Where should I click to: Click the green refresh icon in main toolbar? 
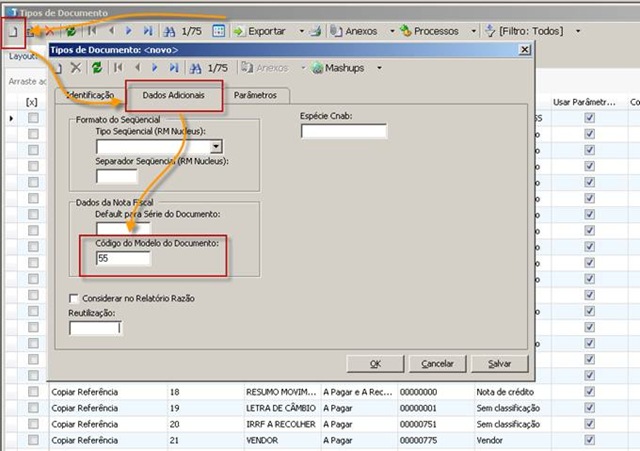pos(71,31)
